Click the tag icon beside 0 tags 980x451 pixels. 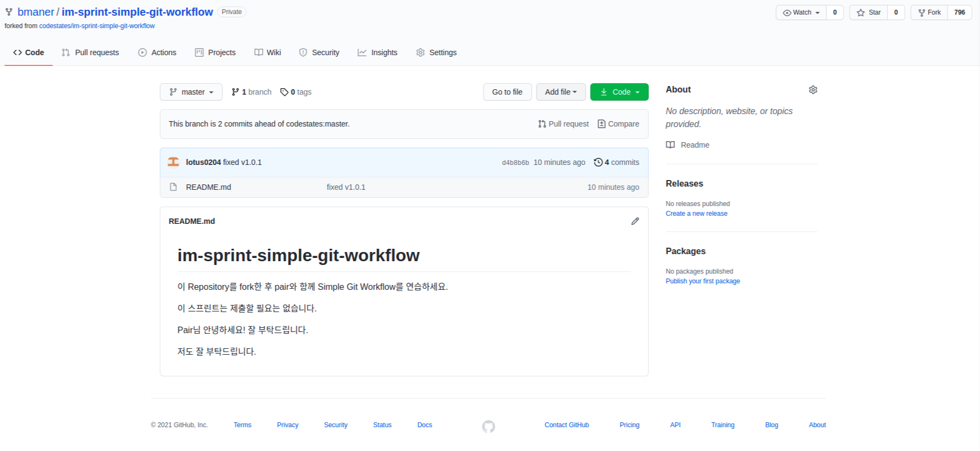[x=284, y=92]
